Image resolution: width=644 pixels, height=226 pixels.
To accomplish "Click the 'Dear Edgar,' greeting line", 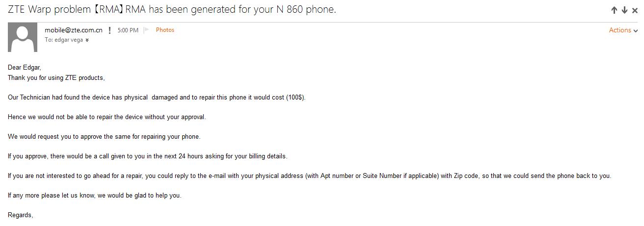I will 25,68.
